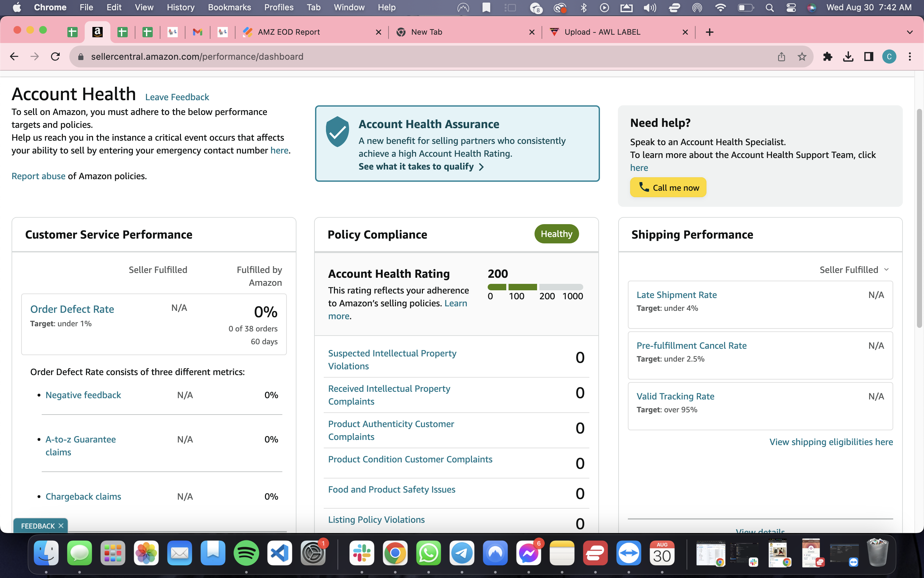Open Telegram from the Dock
Screen dimensions: 924x578
point(462,553)
